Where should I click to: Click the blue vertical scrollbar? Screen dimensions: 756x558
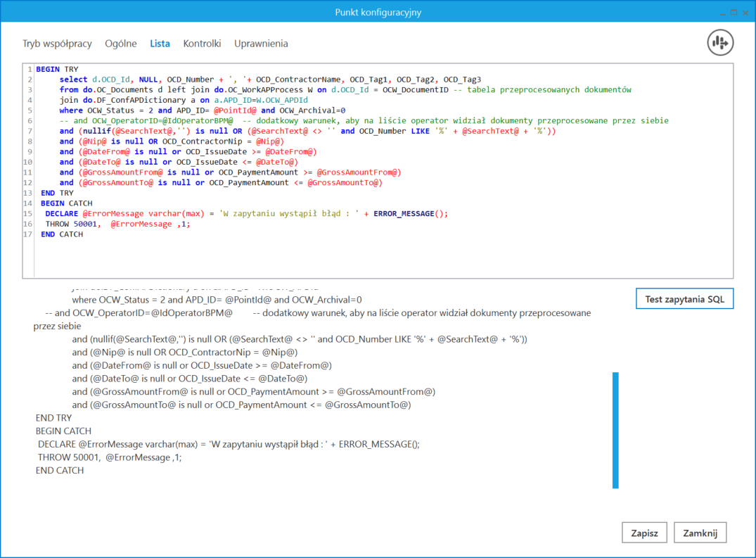(x=615, y=430)
